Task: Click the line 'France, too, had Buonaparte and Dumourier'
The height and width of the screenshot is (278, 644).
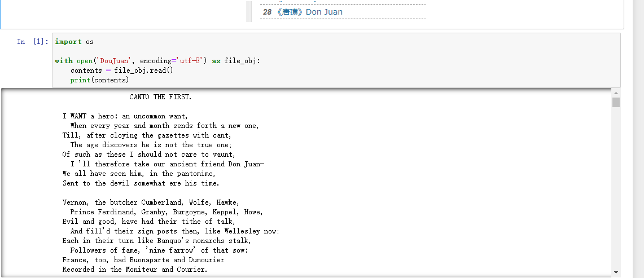Action: (x=143, y=260)
